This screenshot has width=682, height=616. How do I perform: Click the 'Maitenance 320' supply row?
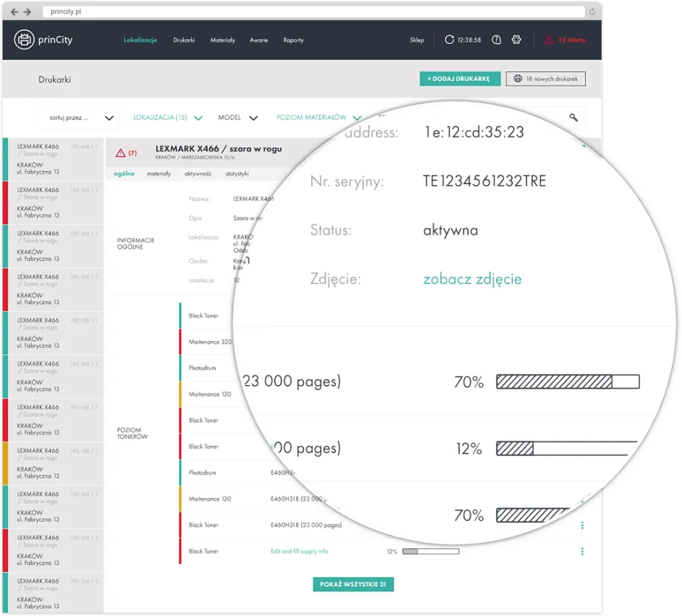(x=210, y=342)
